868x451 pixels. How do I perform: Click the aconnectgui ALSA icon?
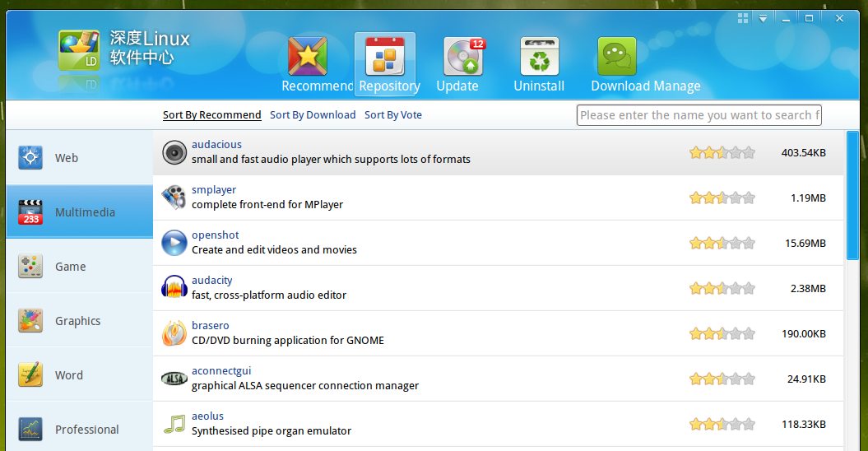[174, 379]
